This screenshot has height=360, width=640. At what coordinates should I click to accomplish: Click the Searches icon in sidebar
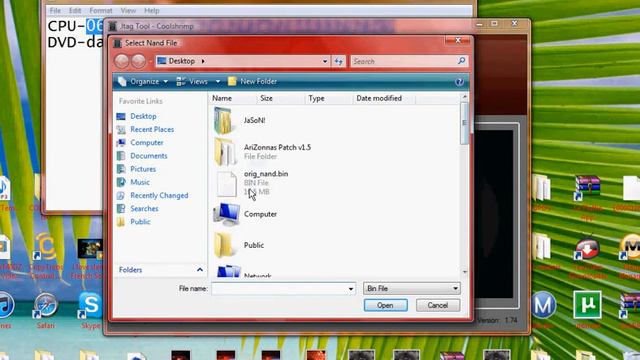point(121,209)
